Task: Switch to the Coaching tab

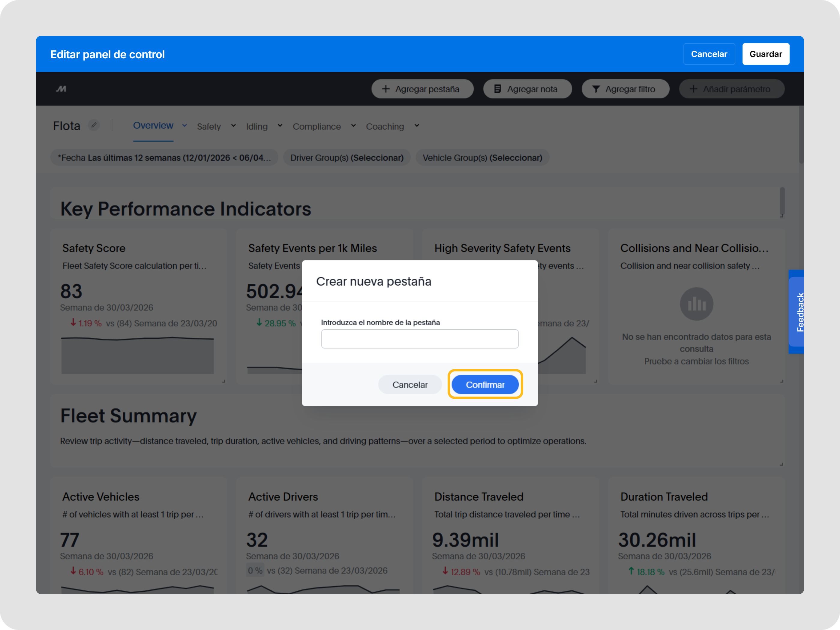Action: tap(385, 127)
